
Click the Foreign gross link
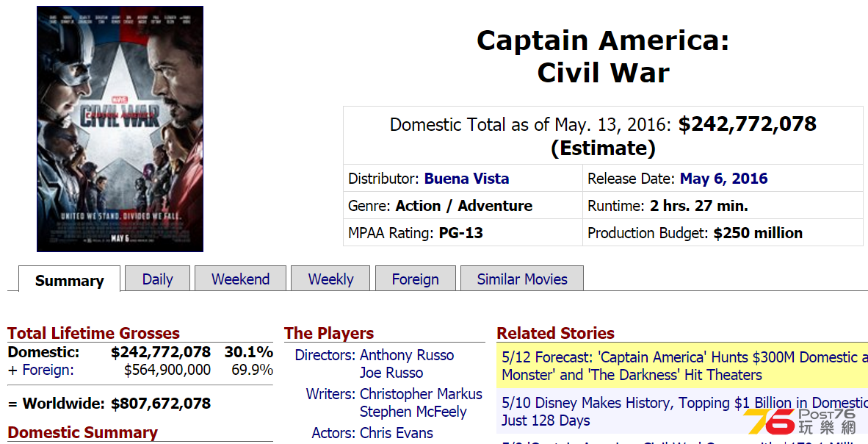click(x=48, y=370)
